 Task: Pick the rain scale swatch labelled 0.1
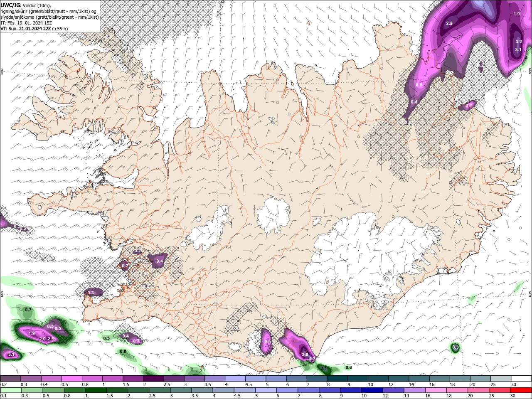pyautogui.click(x=11, y=390)
